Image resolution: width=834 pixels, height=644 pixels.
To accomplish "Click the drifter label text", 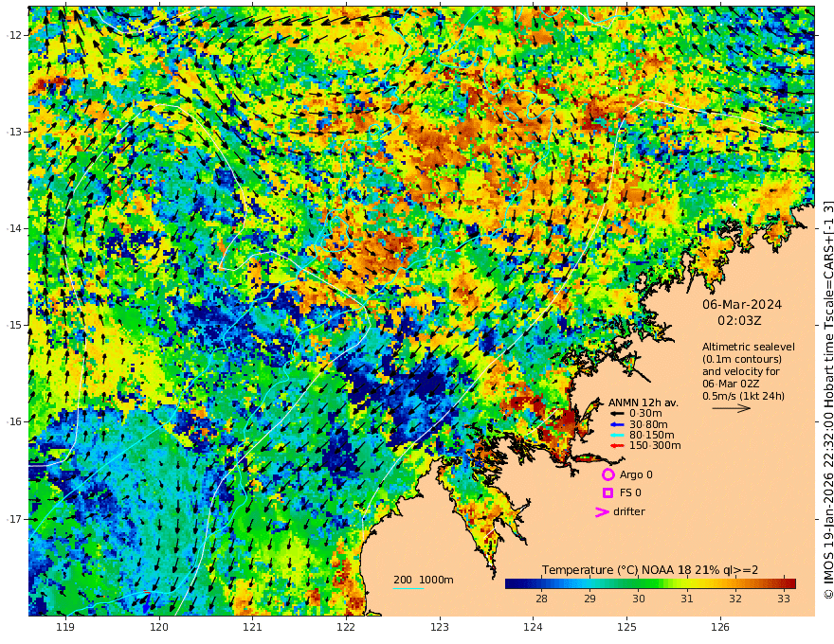I will [628, 511].
